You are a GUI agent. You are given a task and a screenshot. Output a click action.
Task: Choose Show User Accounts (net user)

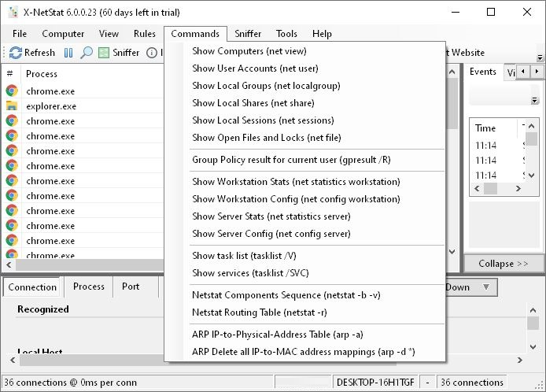304,68
